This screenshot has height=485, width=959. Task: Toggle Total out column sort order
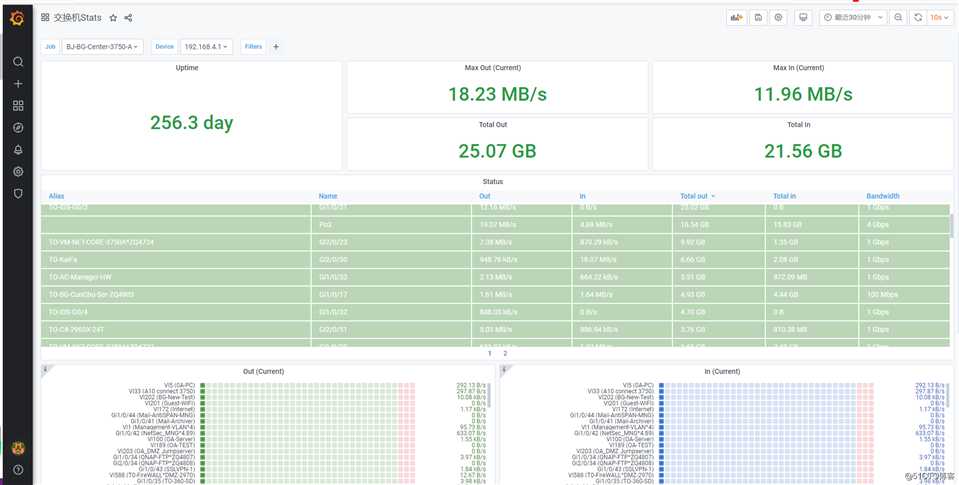point(697,196)
